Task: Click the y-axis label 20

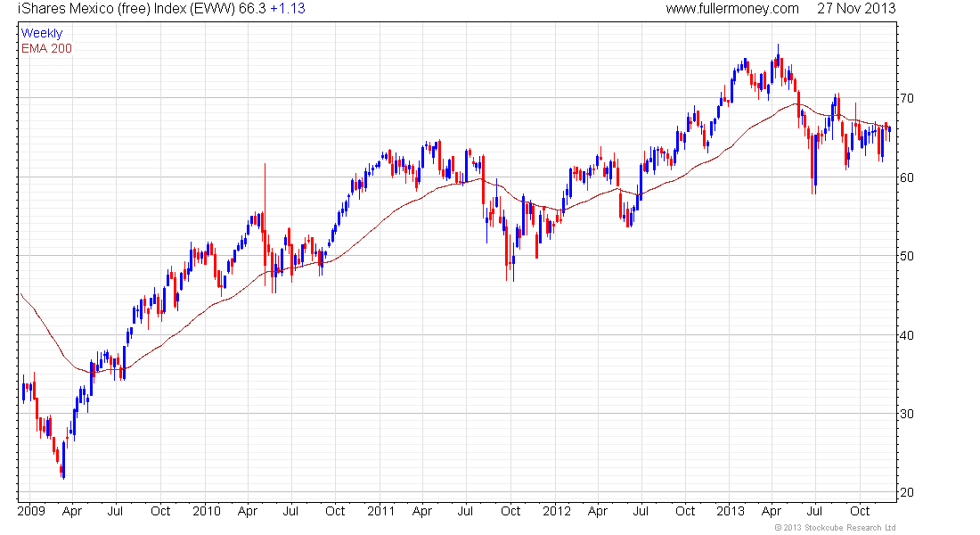Action: click(907, 492)
